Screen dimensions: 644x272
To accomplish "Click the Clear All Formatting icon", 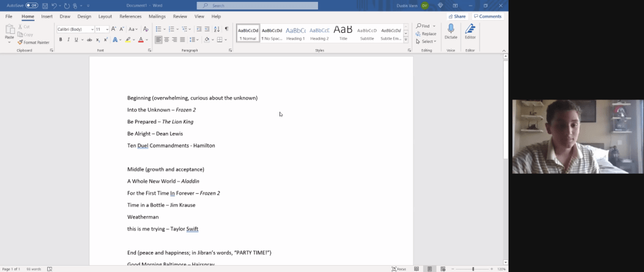I will pos(146,29).
